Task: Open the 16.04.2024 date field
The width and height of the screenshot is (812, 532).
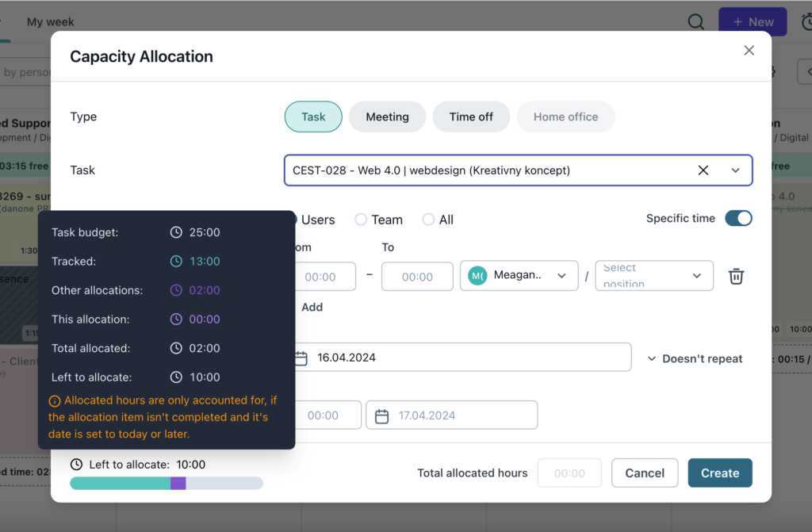Action: point(463,357)
